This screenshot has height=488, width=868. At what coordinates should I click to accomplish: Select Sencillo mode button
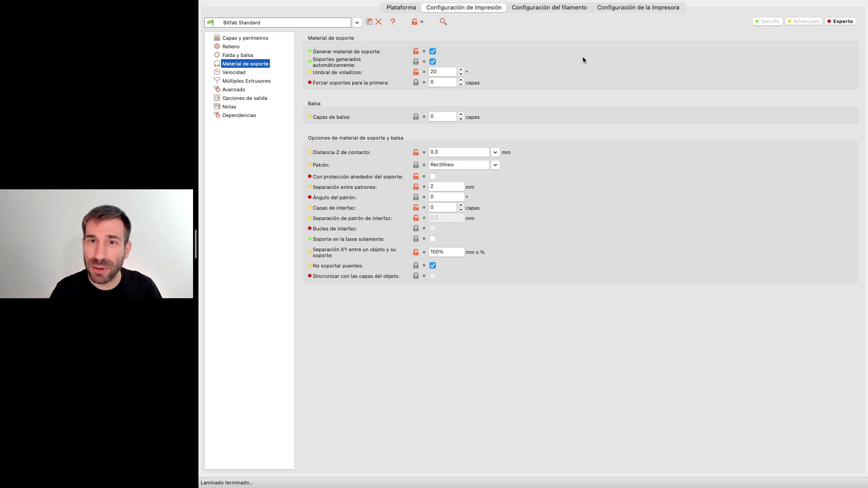[767, 21]
